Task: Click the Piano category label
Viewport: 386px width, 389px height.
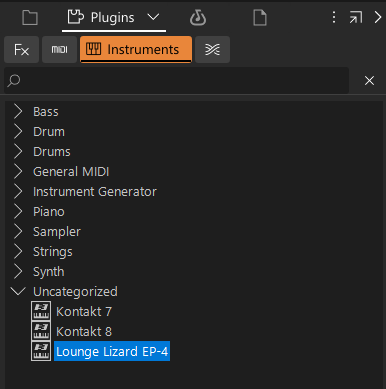Action: [49, 212]
